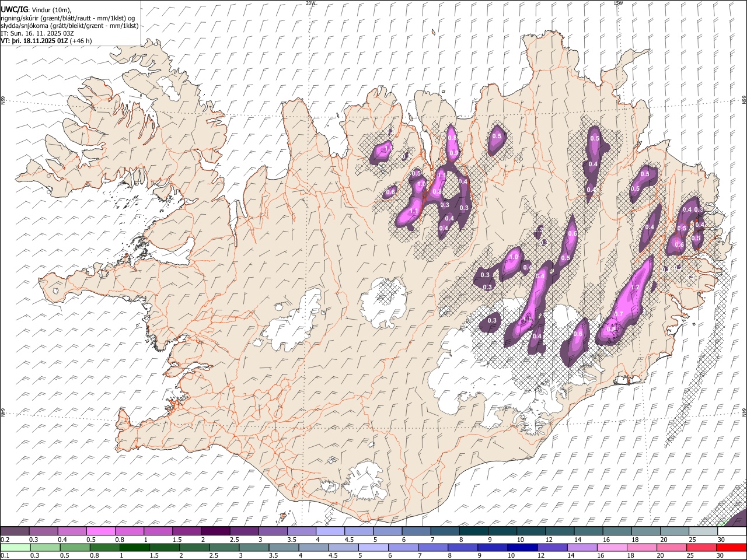
Task: Click the 'UWC/IG: Vindur (10m)' title text
Action: [36, 9]
